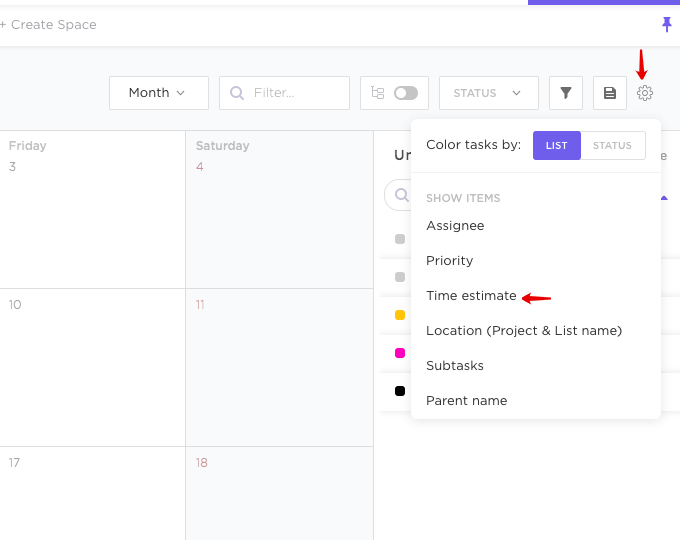Click into the Filter search field
The height and width of the screenshot is (540, 680).
297,93
